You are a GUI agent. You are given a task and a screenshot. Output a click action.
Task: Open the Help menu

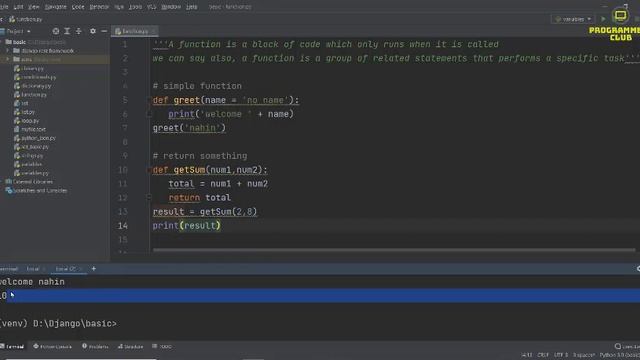point(191,7)
